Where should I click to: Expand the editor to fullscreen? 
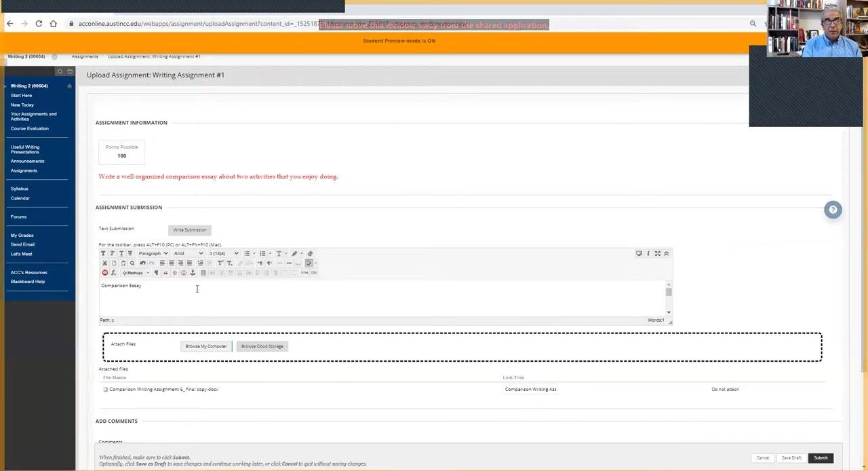pos(657,253)
